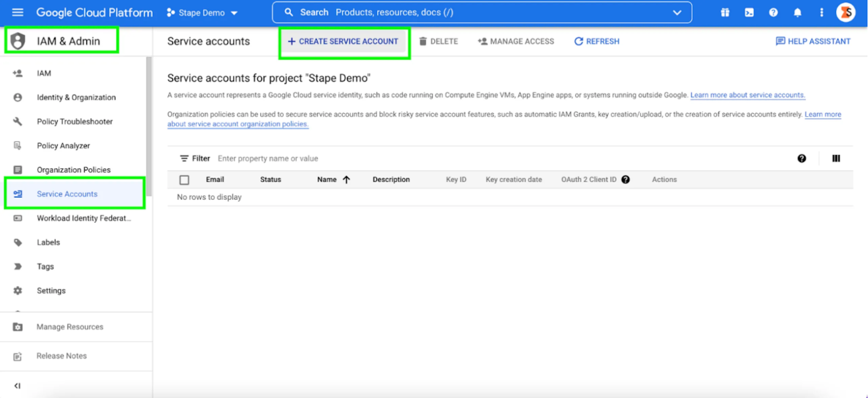Click the Policy Troubleshooter wrench icon
The image size is (868, 398).
click(x=18, y=121)
